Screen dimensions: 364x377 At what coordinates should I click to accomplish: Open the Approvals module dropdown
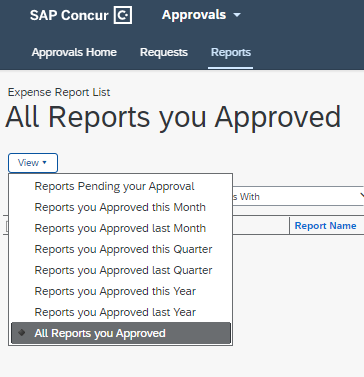[x=201, y=15]
